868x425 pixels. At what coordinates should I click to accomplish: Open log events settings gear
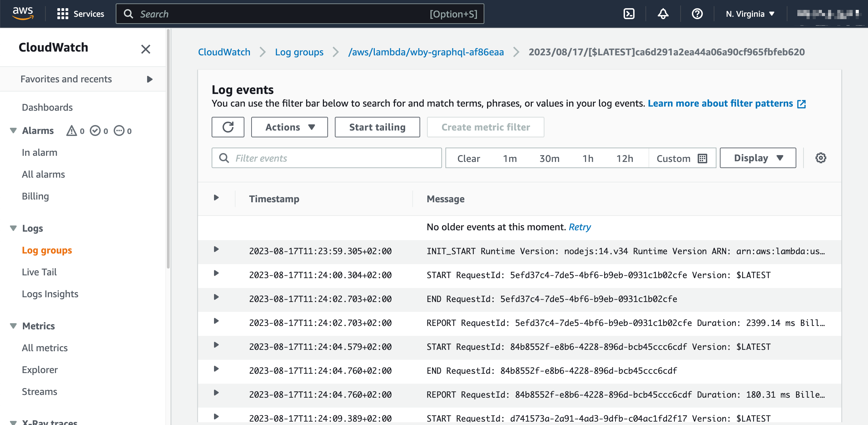(x=821, y=158)
